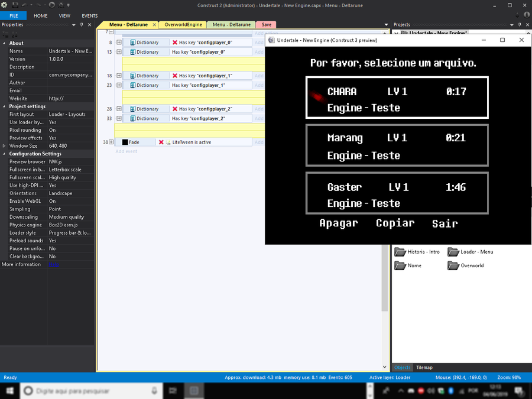The width and height of the screenshot is (532, 399).
Task: Close the active Menu - Deltarune event sheet tab
Action: pos(154,25)
